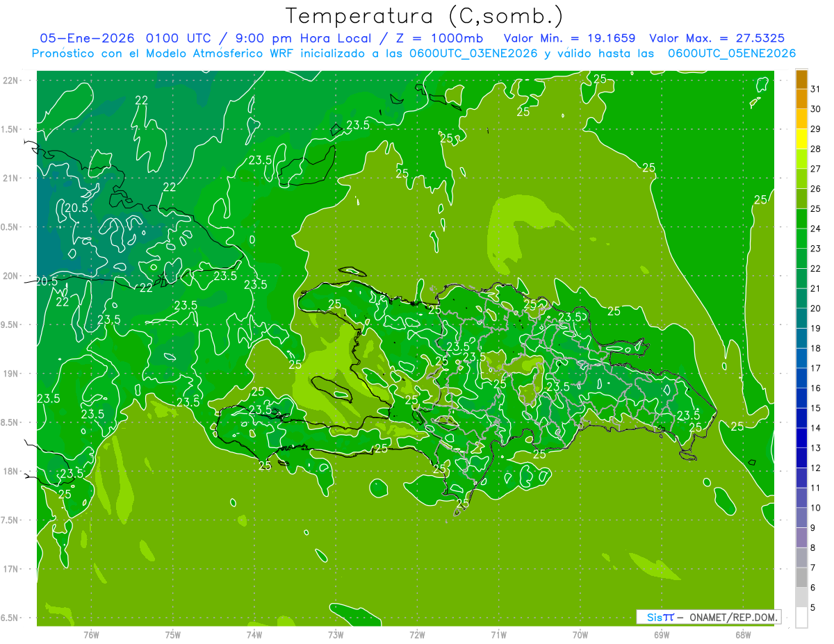Click the green legend swatch between 23 and 24
The height and width of the screenshot is (644, 834).
point(801,238)
